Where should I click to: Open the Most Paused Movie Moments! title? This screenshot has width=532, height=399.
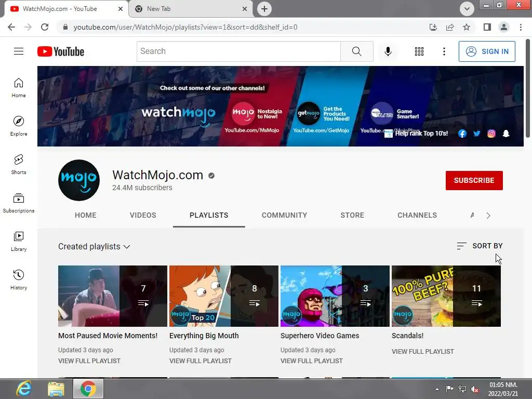tap(108, 336)
